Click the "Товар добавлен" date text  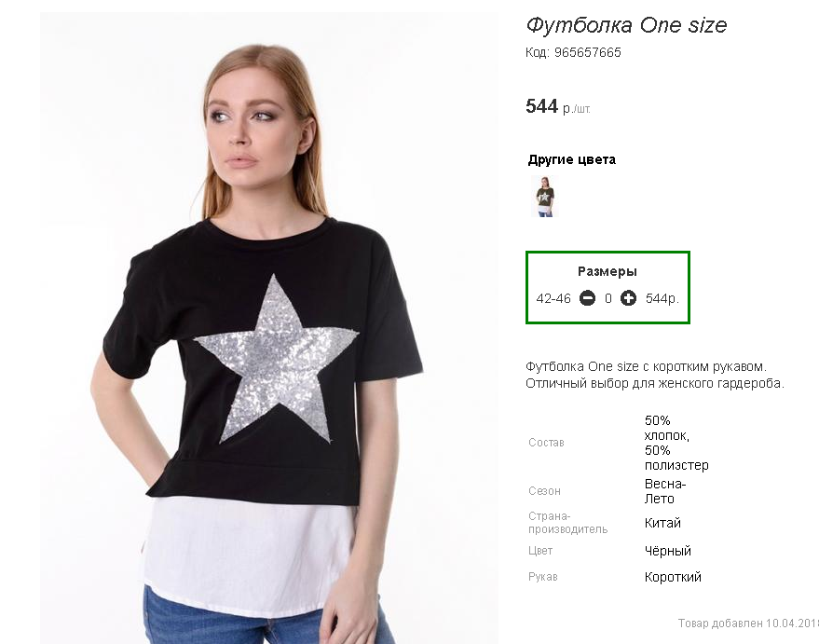tap(745, 622)
